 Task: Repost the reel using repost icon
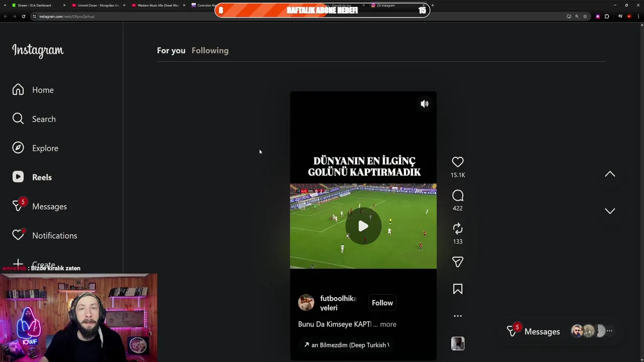tap(457, 229)
